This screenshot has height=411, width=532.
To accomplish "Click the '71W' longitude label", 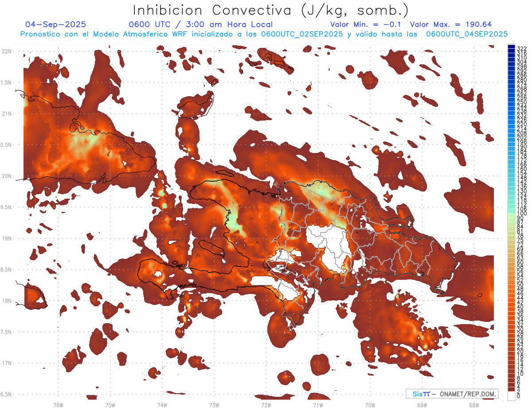I will click(318, 405).
